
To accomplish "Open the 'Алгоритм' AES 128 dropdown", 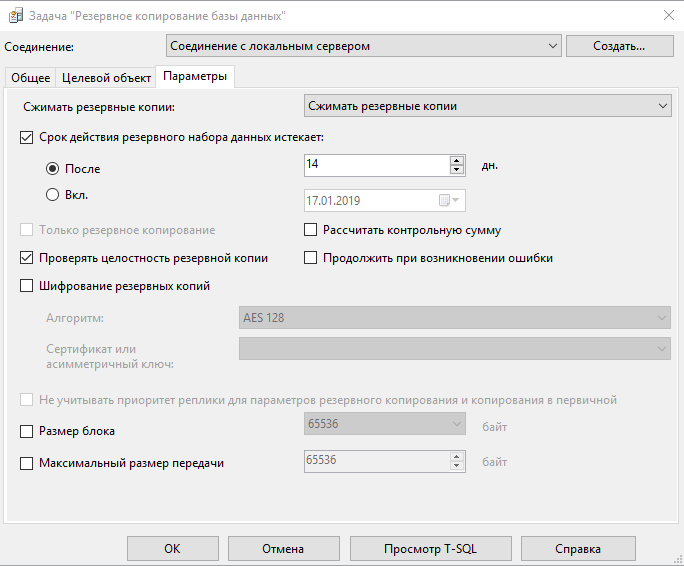I will click(455, 318).
